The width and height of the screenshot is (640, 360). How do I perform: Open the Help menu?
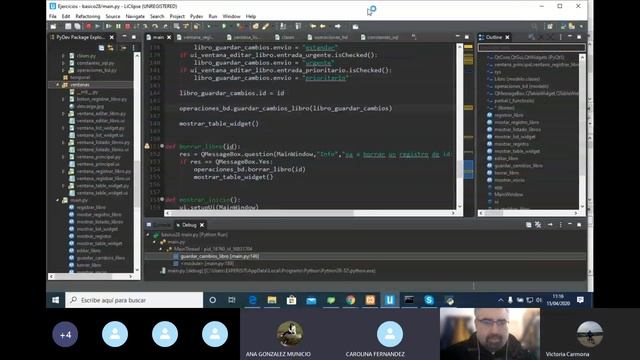pos(251,16)
